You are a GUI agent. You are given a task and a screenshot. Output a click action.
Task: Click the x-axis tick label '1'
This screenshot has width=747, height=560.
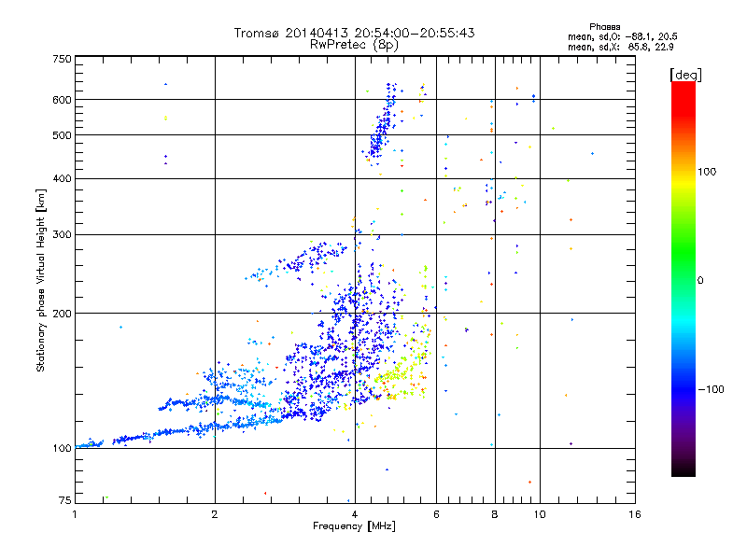click(75, 514)
